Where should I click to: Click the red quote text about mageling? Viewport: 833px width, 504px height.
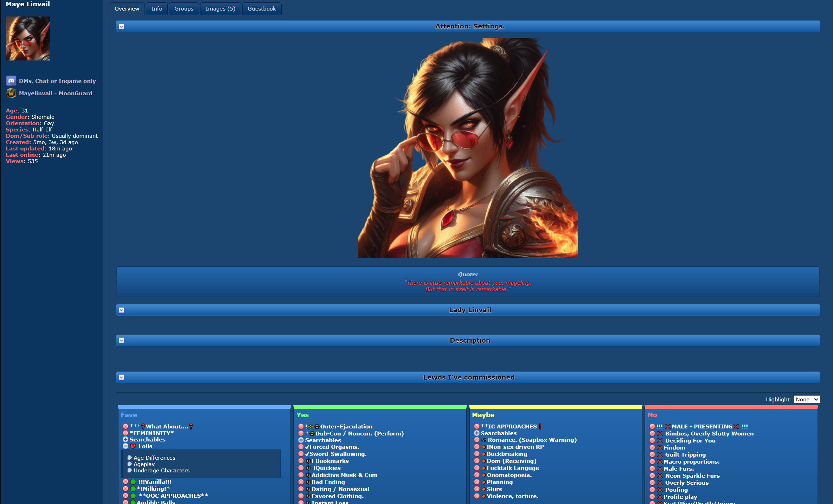[x=468, y=286]
